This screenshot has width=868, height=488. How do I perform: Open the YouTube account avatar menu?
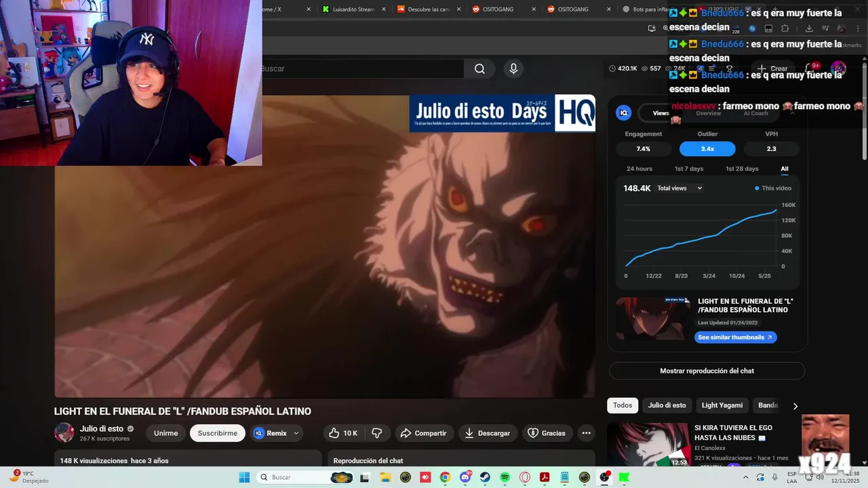tap(838, 68)
